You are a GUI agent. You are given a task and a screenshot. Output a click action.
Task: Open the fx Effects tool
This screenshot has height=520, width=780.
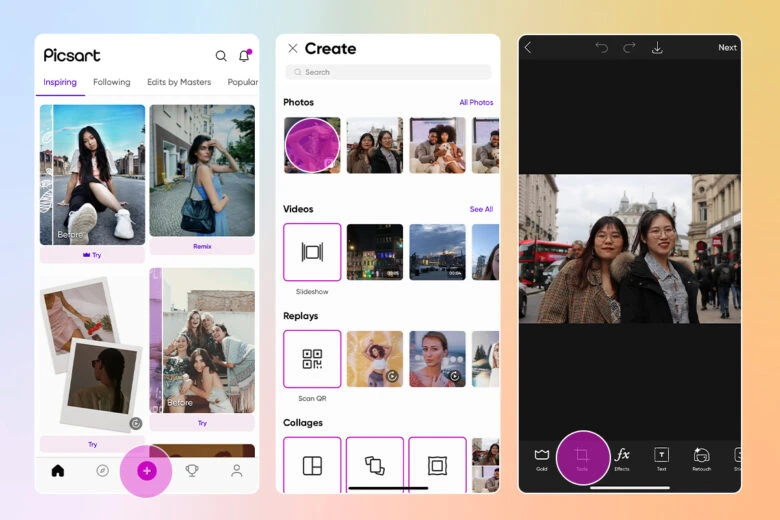[622, 456]
